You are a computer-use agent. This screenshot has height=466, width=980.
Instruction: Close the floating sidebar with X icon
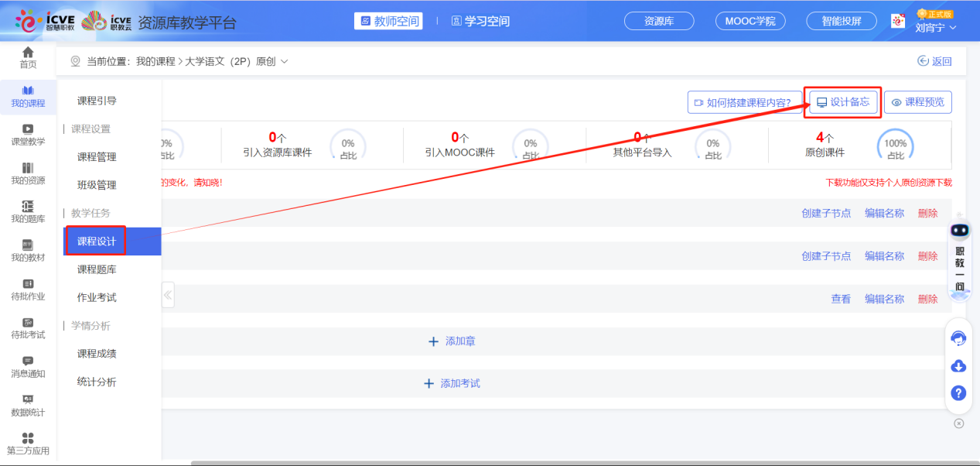[x=959, y=423]
